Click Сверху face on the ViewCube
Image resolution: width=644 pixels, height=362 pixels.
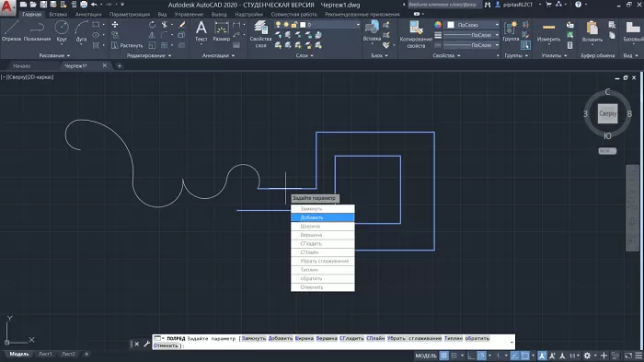tap(607, 113)
